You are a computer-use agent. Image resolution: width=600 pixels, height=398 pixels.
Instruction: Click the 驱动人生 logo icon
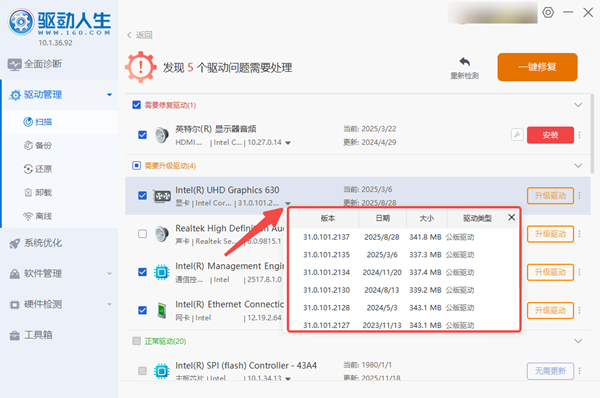(21, 22)
